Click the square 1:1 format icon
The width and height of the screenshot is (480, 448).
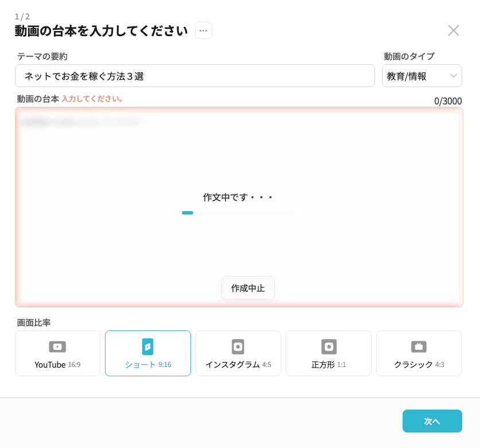[329, 346]
